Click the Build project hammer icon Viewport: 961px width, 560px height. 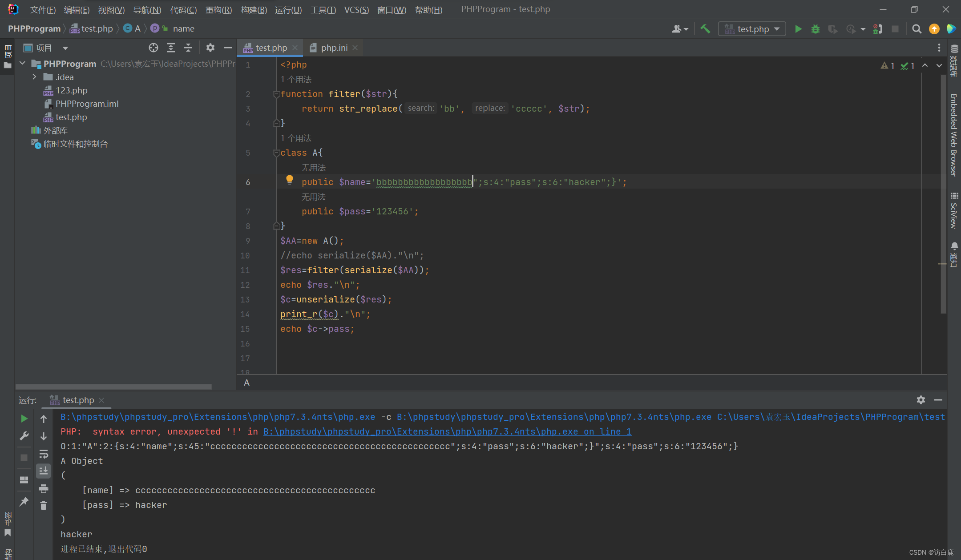coord(705,29)
